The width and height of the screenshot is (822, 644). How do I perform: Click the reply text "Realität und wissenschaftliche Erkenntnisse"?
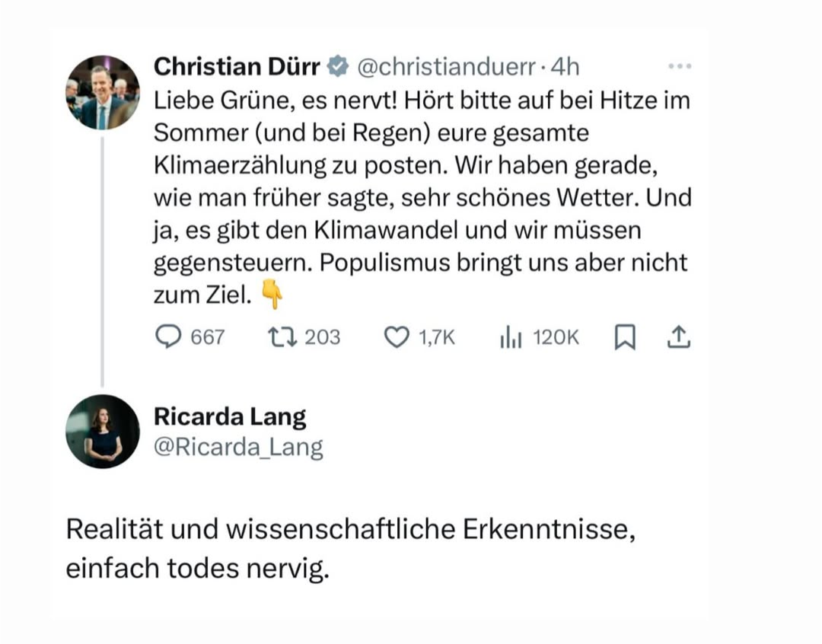click(350, 529)
